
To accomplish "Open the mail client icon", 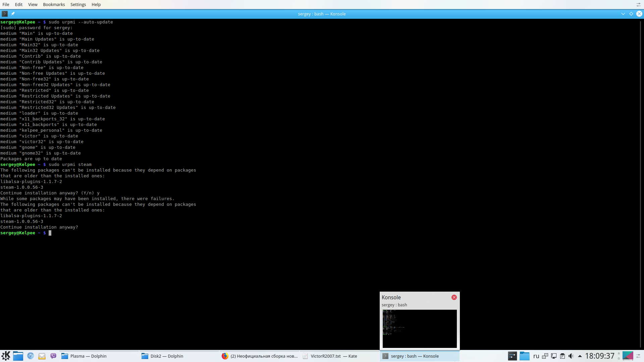I will pos(42,356).
